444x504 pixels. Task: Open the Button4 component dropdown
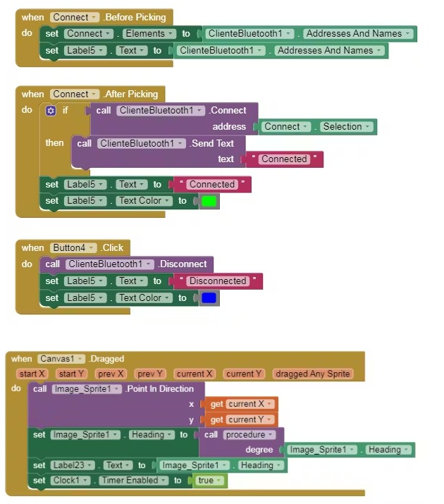coord(73,247)
